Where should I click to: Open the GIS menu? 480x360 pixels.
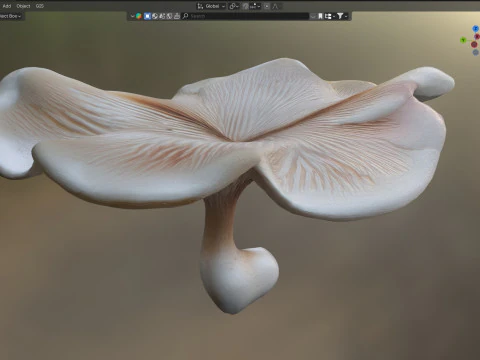[40, 6]
